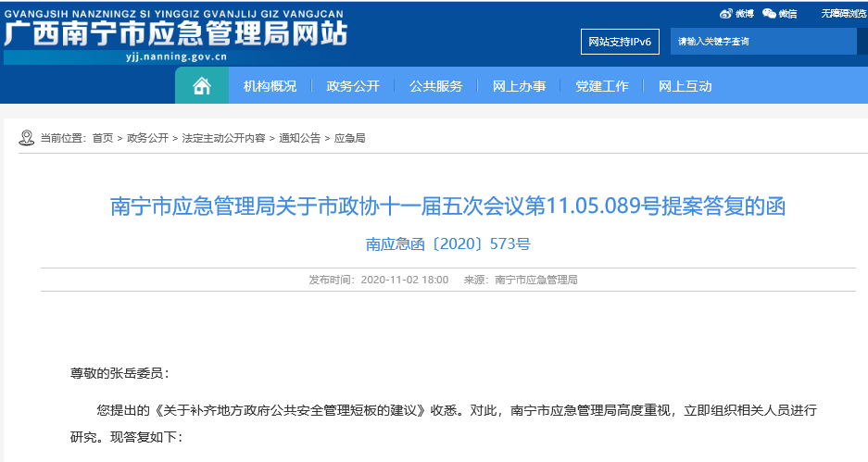
Task: Open 法定主动公开内容 breadcrumb link
Action: coord(223,138)
